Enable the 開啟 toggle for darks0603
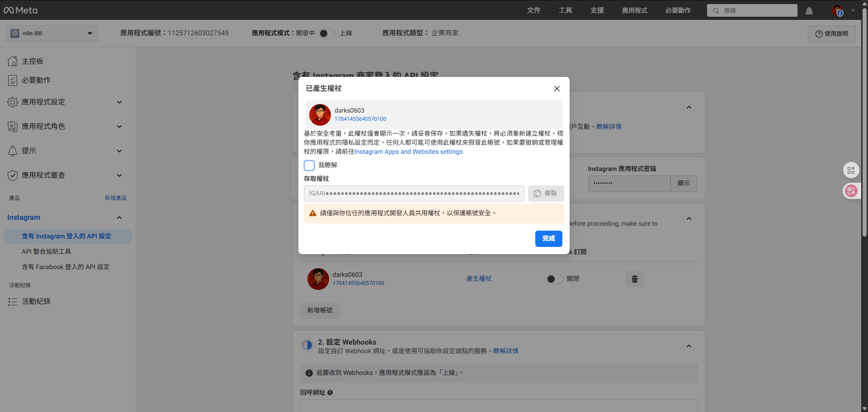The image size is (868, 412). 554,279
